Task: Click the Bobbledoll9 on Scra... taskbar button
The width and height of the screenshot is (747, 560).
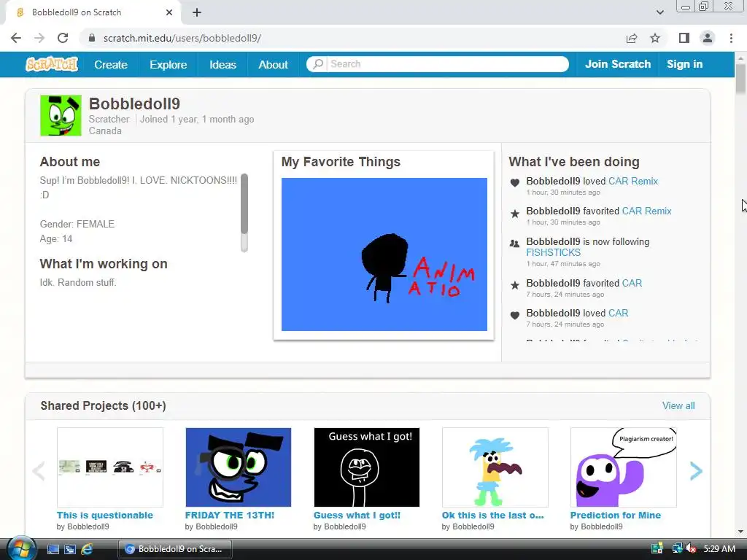Action: coord(175,549)
